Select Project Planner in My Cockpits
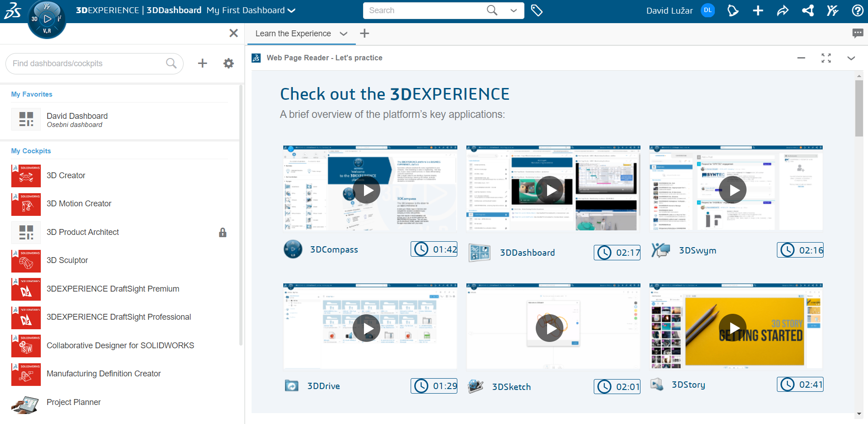 [73, 402]
